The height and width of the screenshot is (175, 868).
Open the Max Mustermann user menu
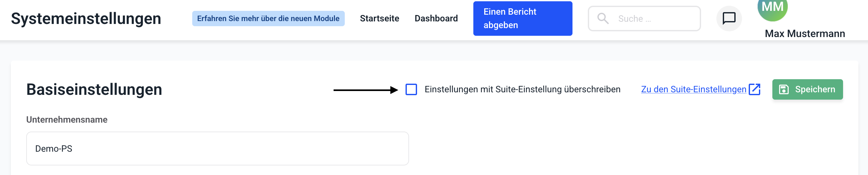pyautogui.click(x=805, y=34)
